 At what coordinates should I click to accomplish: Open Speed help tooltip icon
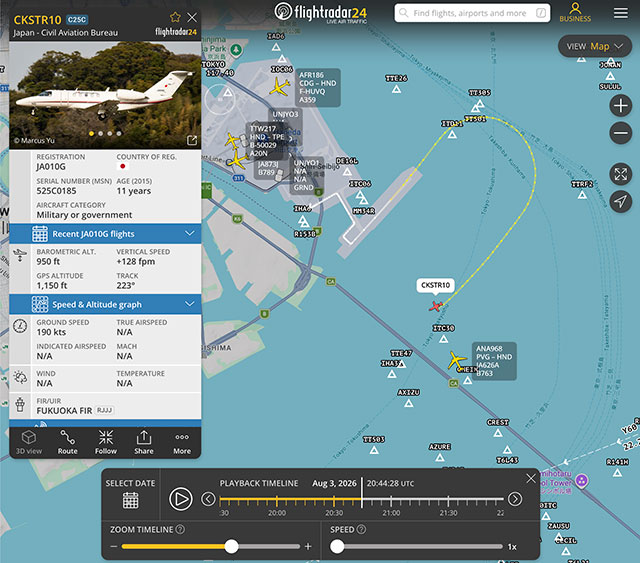tap(361, 529)
